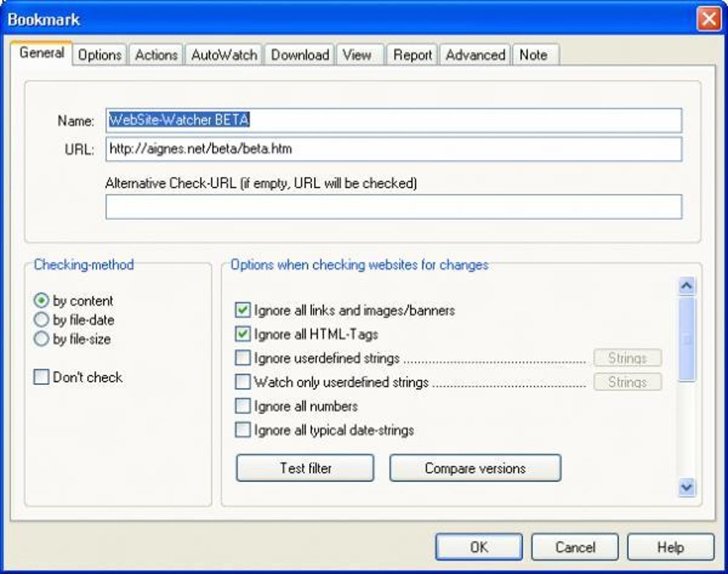728x574 pixels.
Task: Open the AutoWatch tab
Action: coord(224,55)
